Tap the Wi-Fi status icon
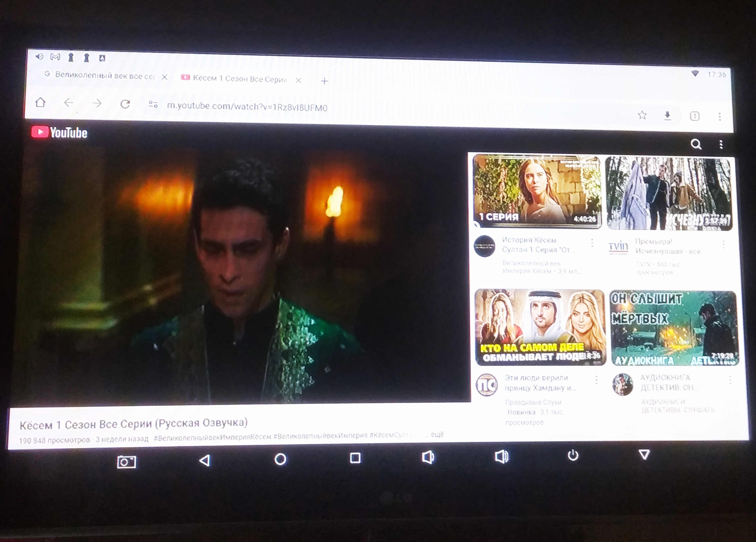The height and width of the screenshot is (542, 756). click(x=695, y=73)
